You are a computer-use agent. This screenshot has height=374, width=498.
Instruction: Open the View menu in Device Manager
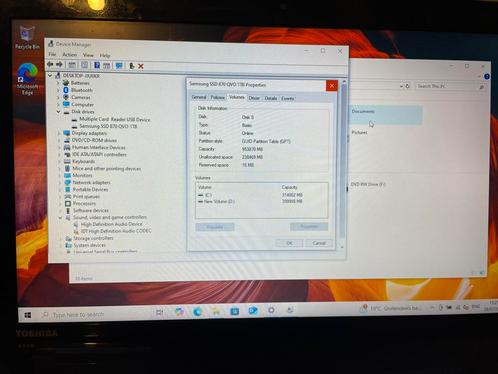click(x=88, y=55)
